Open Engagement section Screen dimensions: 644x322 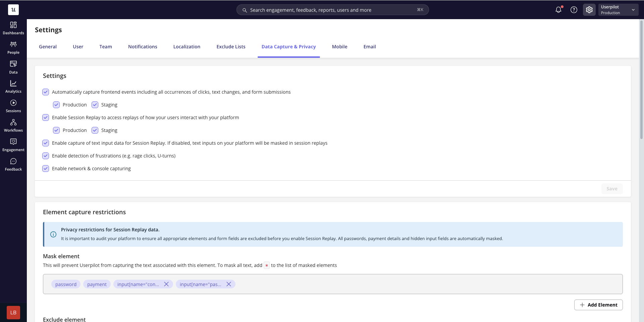[13, 145]
